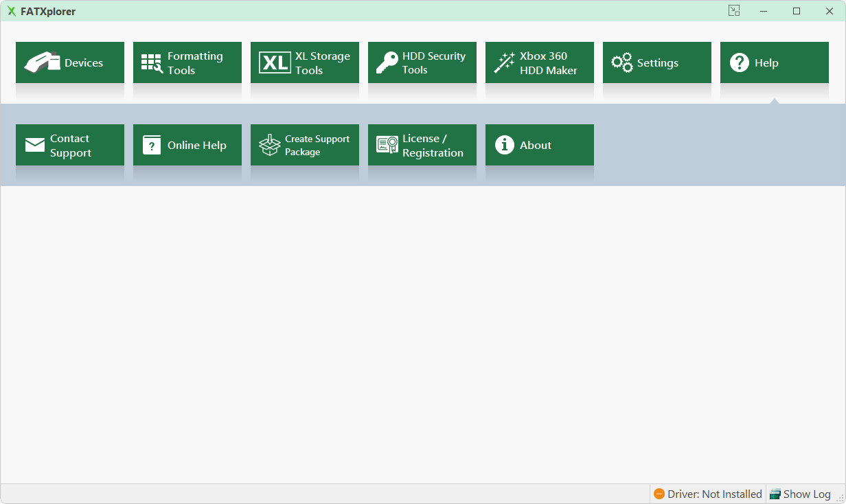Click the About info icon

pyautogui.click(x=505, y=145)
